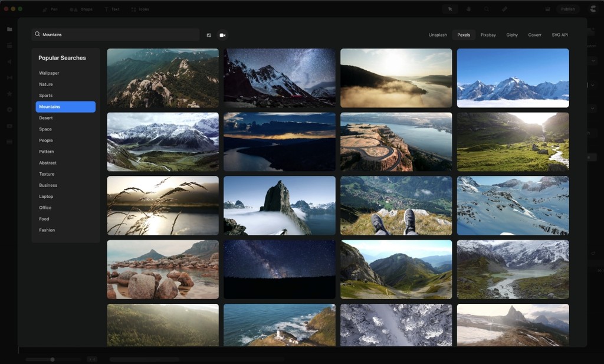The width and height of the screenshot is (604, 364).
Task: Click the Publish button
Action: tap(567, 9)
